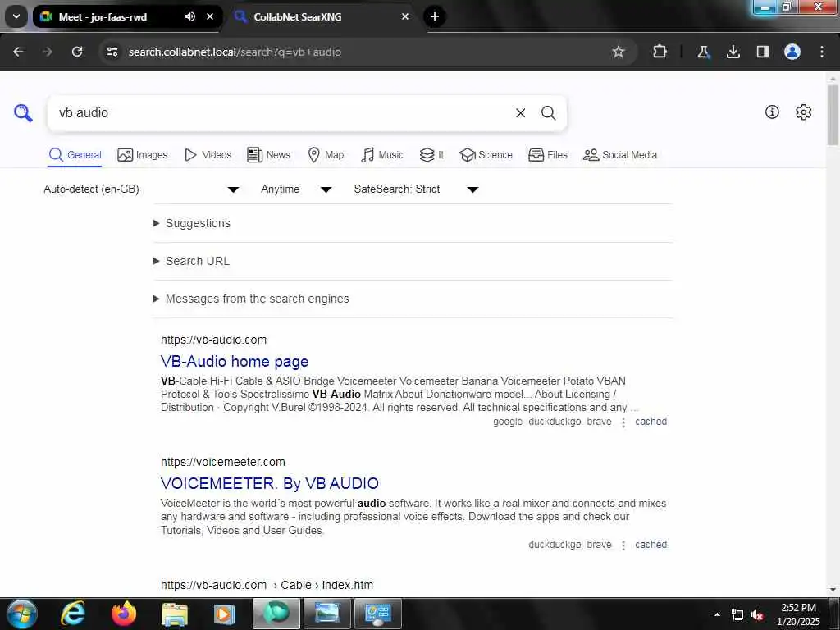
Task: Open tab search dropdown arrow
Action: pyautogui.click(x=16, y=16)
